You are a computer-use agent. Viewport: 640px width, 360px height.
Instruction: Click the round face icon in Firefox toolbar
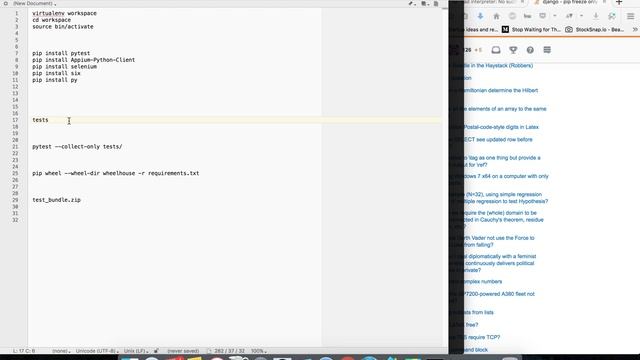pyautogui.click(x=512, y=16)
